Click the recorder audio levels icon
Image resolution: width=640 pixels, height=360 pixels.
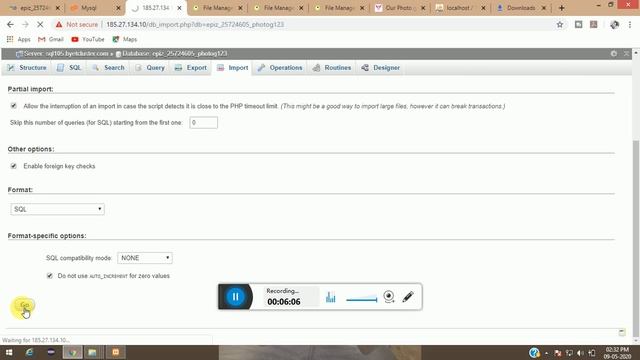pyautogui.click(x=331, y=297)
